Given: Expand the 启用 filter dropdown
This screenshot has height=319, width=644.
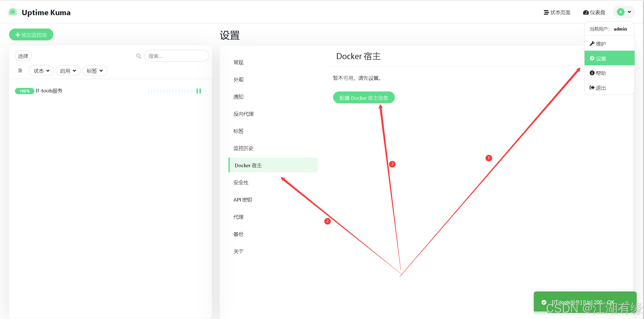Looking at the screenshot, I should (68, 71).
